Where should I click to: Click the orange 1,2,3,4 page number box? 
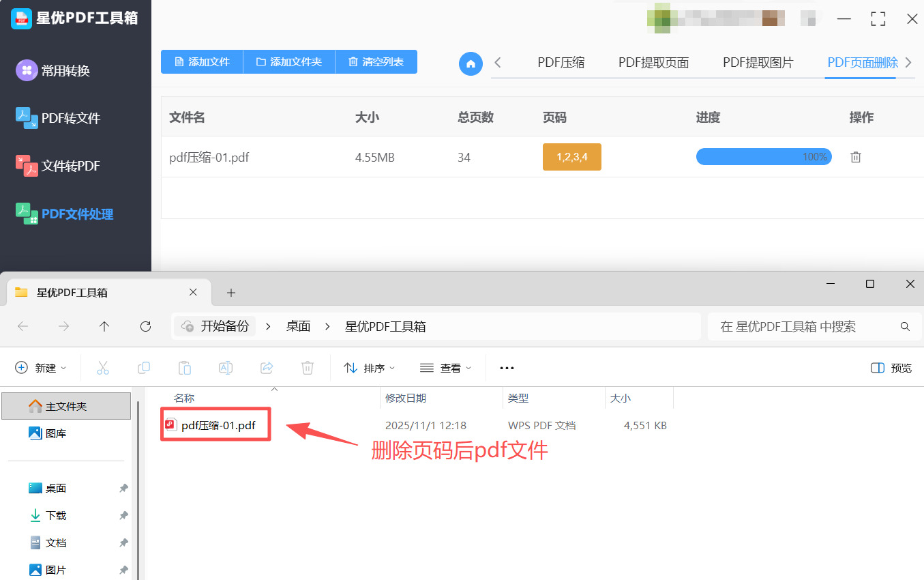[x=571, y=157]
